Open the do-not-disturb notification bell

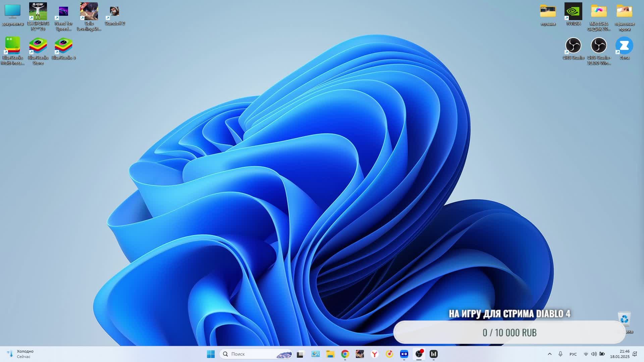(635, 354)
